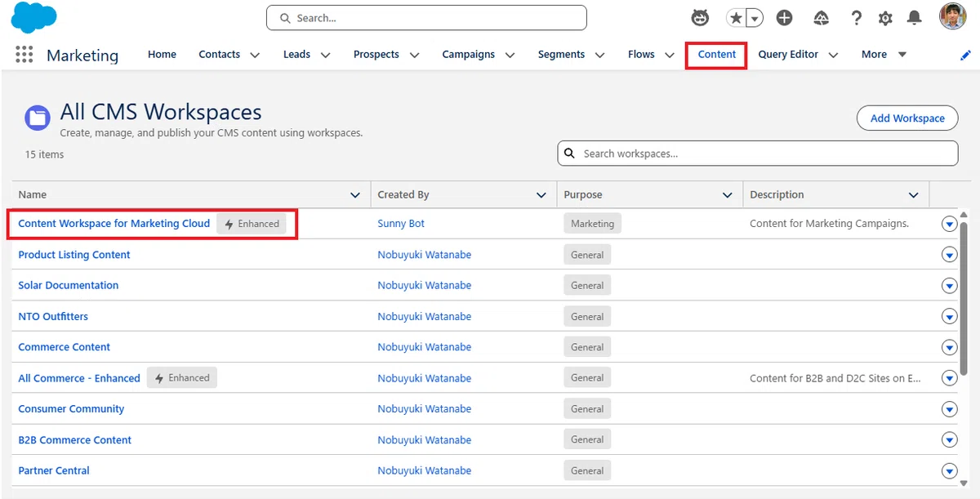Screen dimensions: 980x499
Task: Open the favorites list dropdown arrow
Action: (x=755, y=18)
